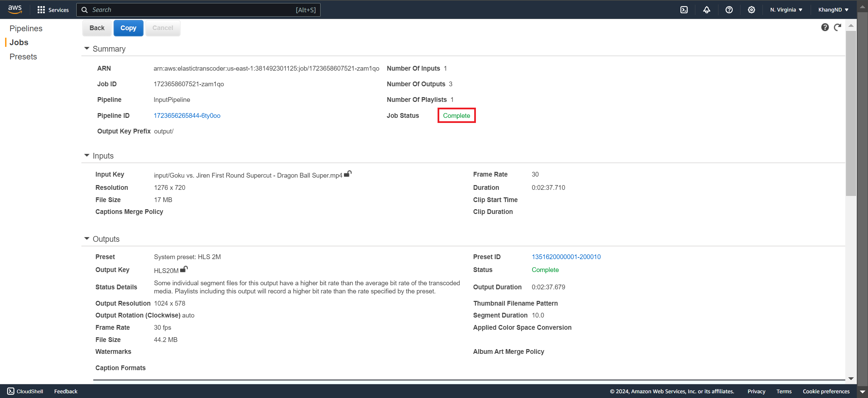The height and width of the screenshot is (398, 868).
Task: Click the browser scrollbar down arrow
Action: 863,392
